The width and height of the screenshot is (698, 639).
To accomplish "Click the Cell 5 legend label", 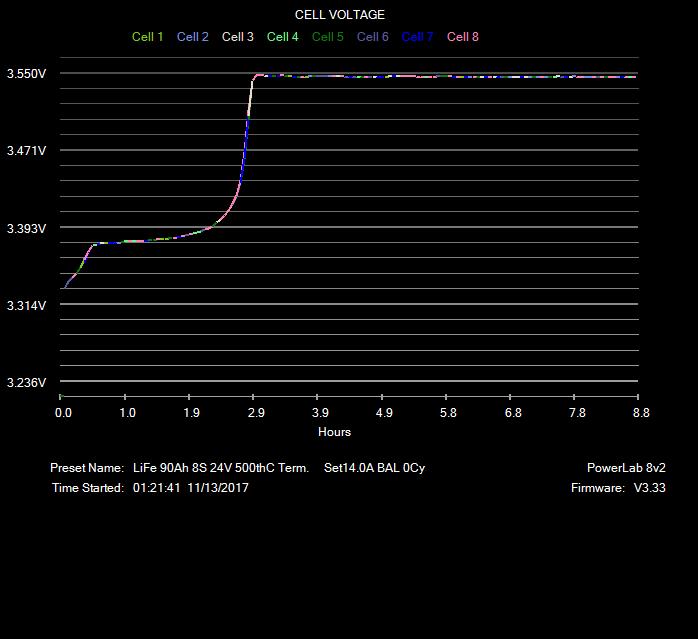I will click(328, 37).
